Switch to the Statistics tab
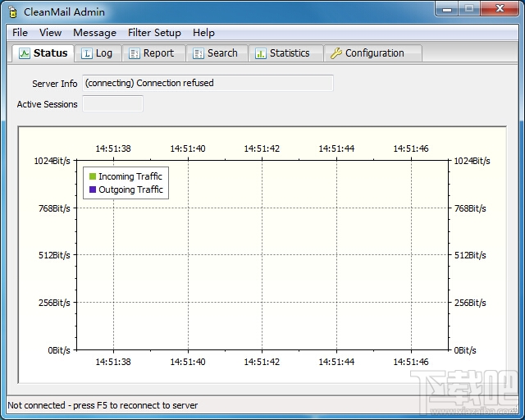Viewport: 525px width, 420px height. 286,53
